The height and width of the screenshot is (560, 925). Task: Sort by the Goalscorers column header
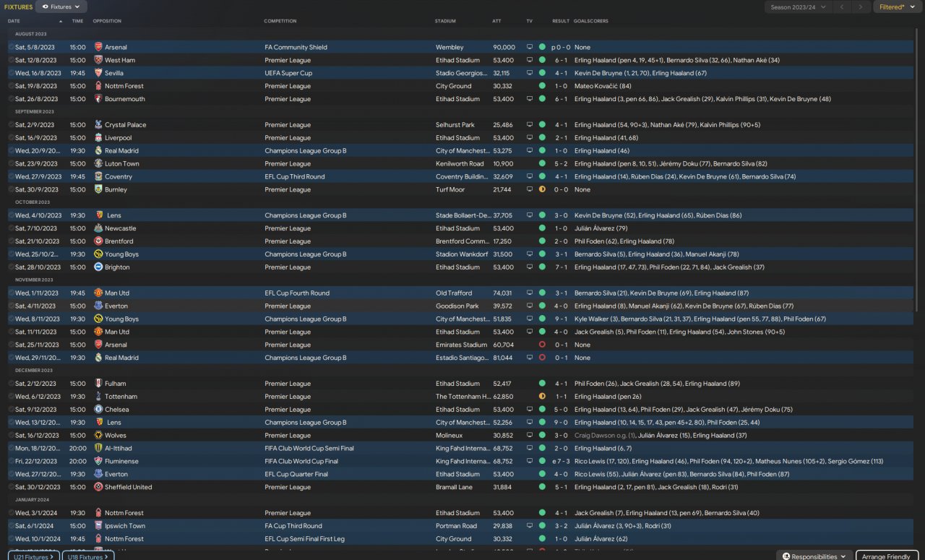click(x=591, y=21)
